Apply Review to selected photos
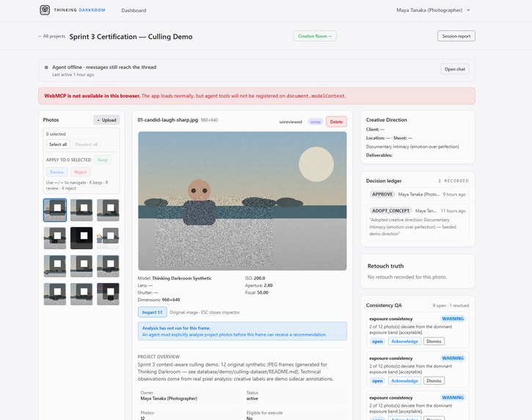This screenshot has height=420, width=532. click(x=57, y=172)
